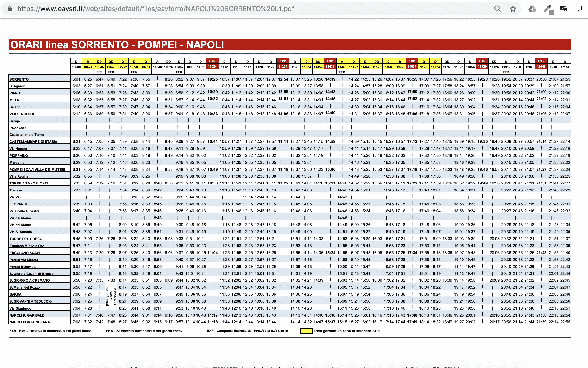Select the Via Nocera station label
Image resolution: width=588 pixels, height=368 pixels.
18,149
